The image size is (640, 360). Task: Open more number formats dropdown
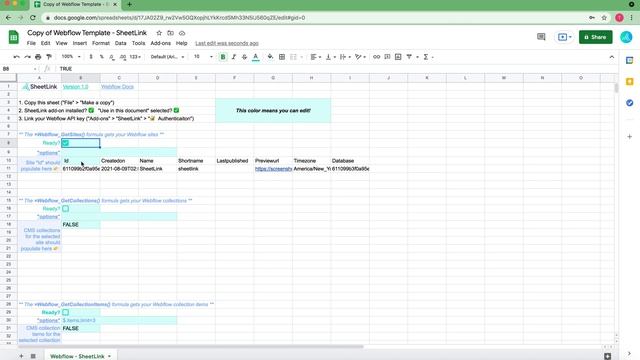[135, 57]
